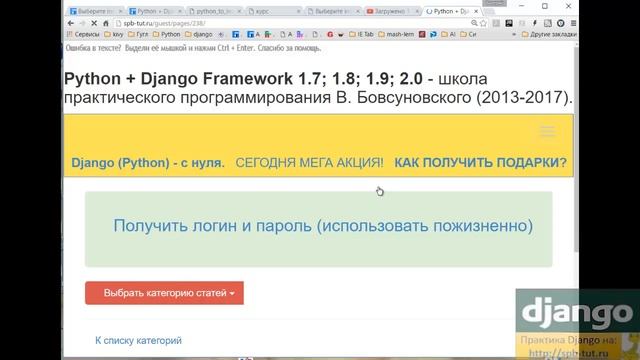Viewport: 640px width, 360px height.
Task: Open the django bookmarks folder
Action: [199, 34]
